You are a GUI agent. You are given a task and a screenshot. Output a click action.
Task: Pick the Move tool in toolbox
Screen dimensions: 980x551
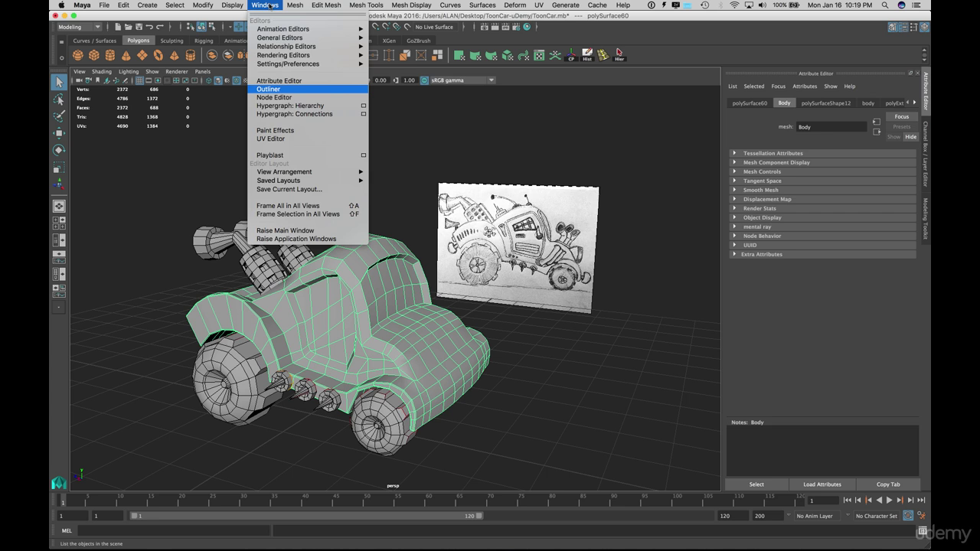[x=59, y=133]
